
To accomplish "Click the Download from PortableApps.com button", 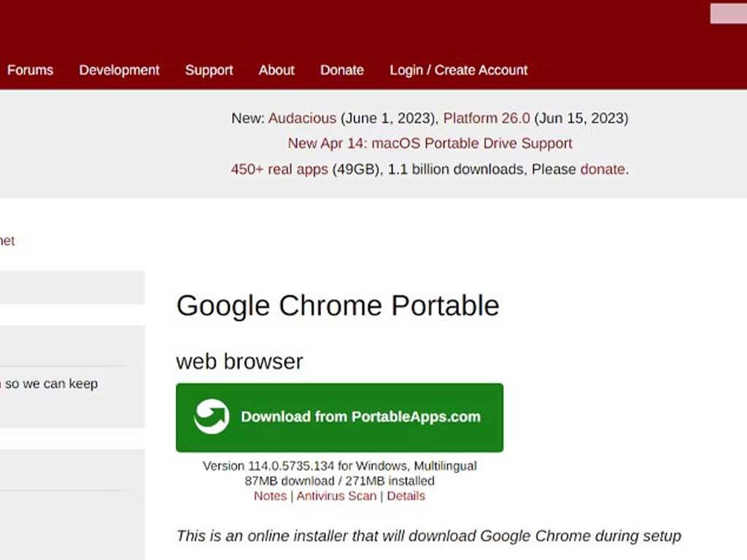I will (339, 417).
